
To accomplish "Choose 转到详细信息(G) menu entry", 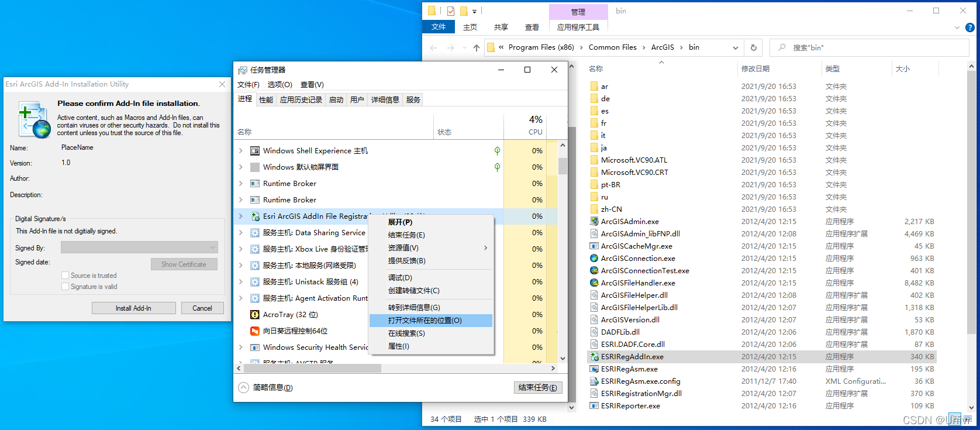I will [431, 307].
